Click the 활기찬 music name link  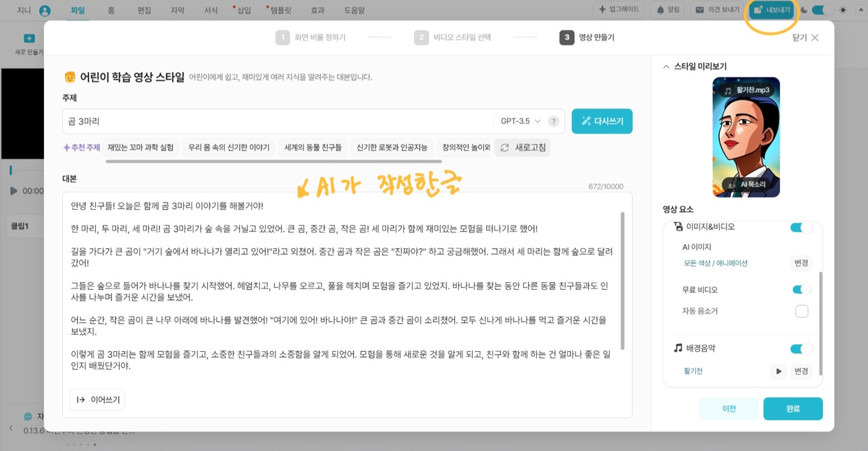pyautogui.click(x=693, y=371)
